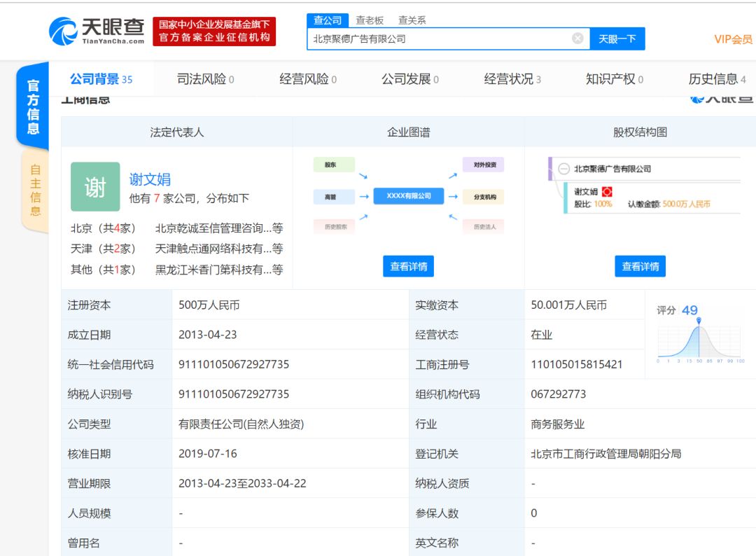Click the 天眼一下 search button
Viewport: 756px width, 556px height.
[x=617, y=39]
